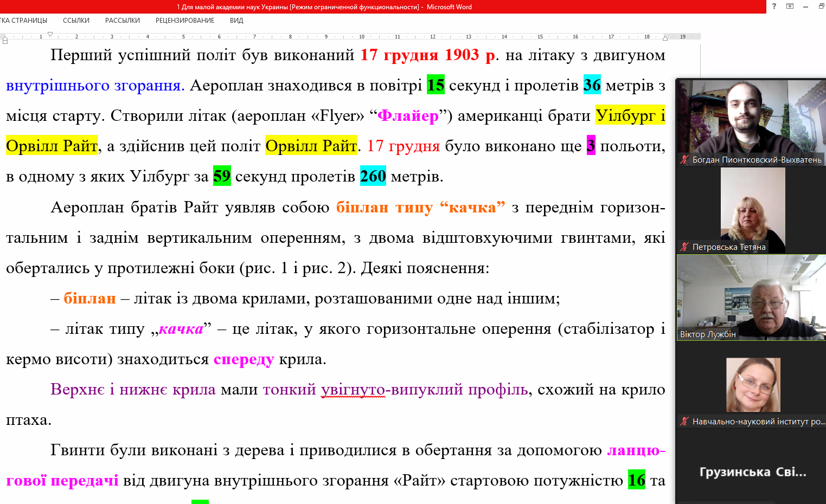Viewport: 826px width, 504px height.
Task: Select Віктор Лужбін's video tile
Action: [x=751, y=297]
